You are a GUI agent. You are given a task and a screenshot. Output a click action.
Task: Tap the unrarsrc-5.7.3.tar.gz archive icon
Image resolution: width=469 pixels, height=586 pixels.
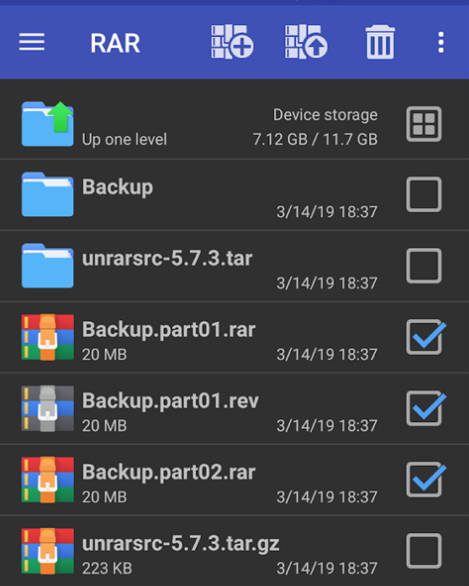(47, 551)
